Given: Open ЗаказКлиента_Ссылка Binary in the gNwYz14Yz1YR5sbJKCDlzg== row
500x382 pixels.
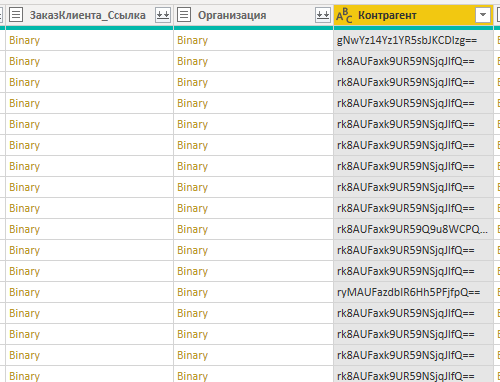Looking at the screenshot, I should pyautogui.click(x=25, y=40).
